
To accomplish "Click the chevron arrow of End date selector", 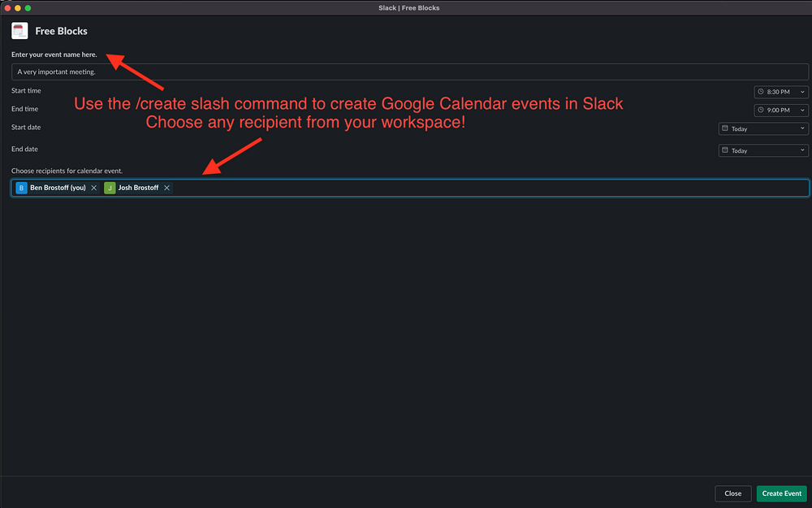I will coord(803,150).
